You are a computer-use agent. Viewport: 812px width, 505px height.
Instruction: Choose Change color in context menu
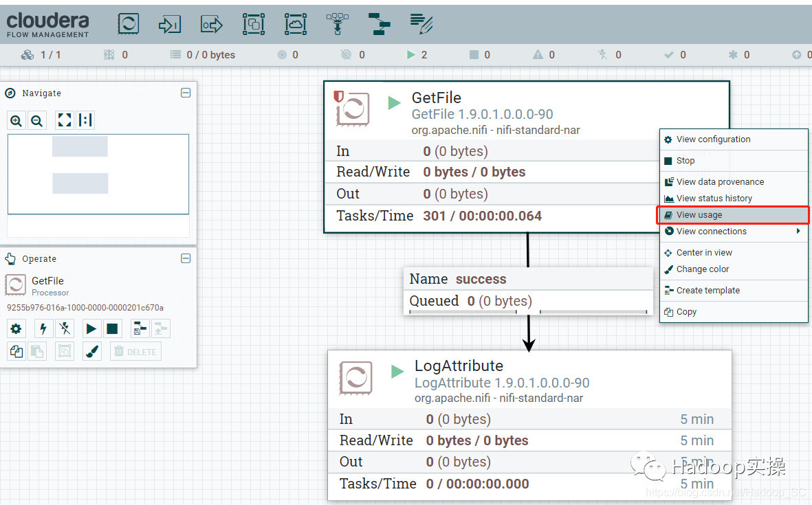click(734, 269)
